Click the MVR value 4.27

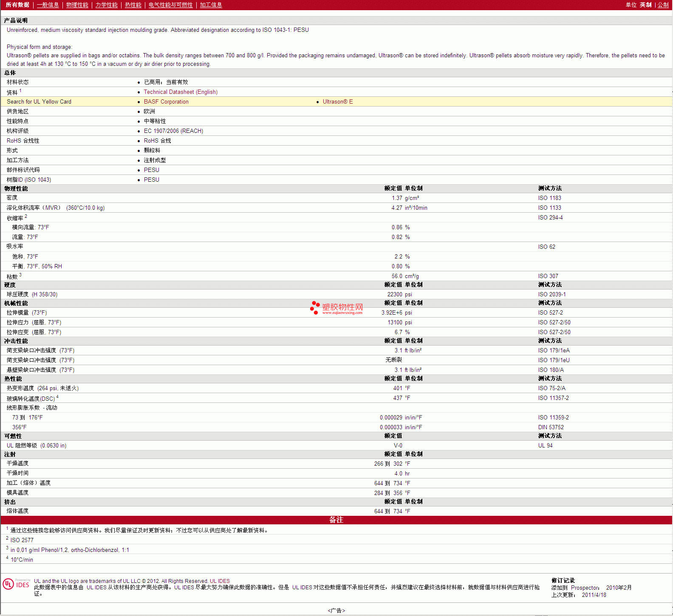tap(397, 208)
